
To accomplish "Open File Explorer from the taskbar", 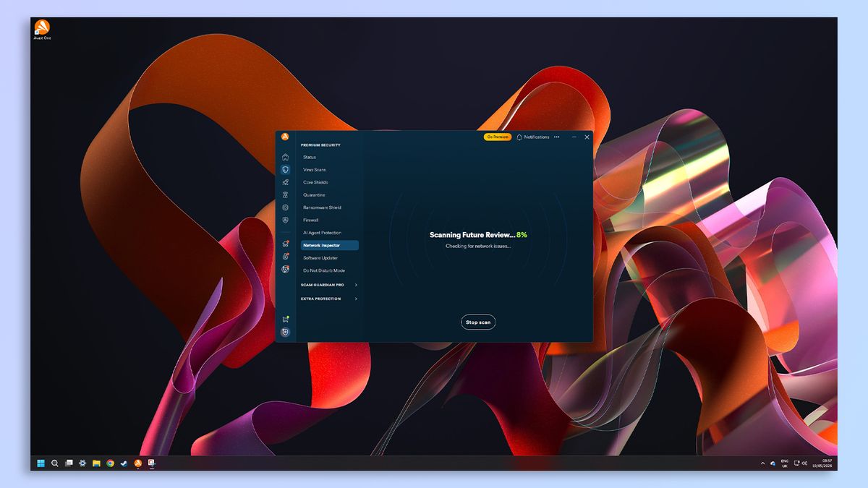I will tap(96, 463).
